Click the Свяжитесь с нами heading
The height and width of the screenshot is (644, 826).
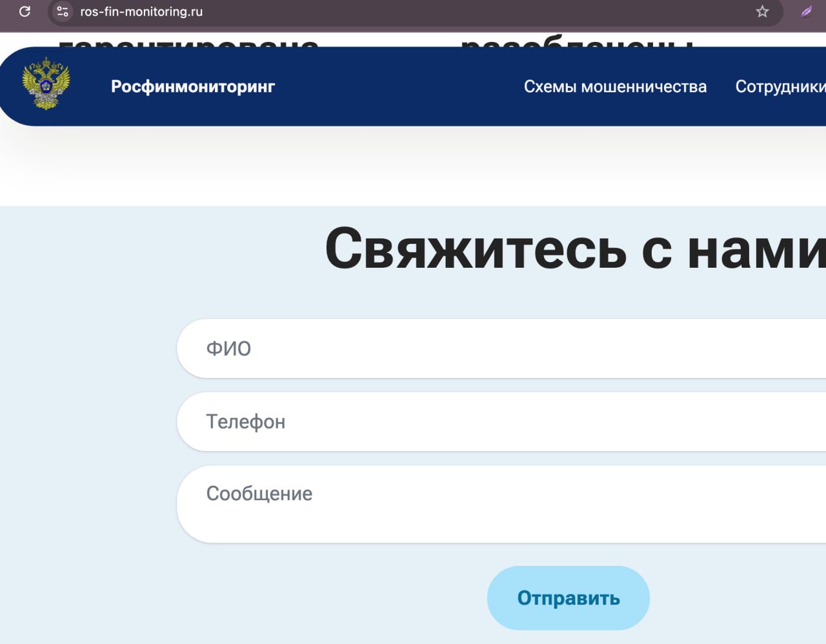(574, 248)
